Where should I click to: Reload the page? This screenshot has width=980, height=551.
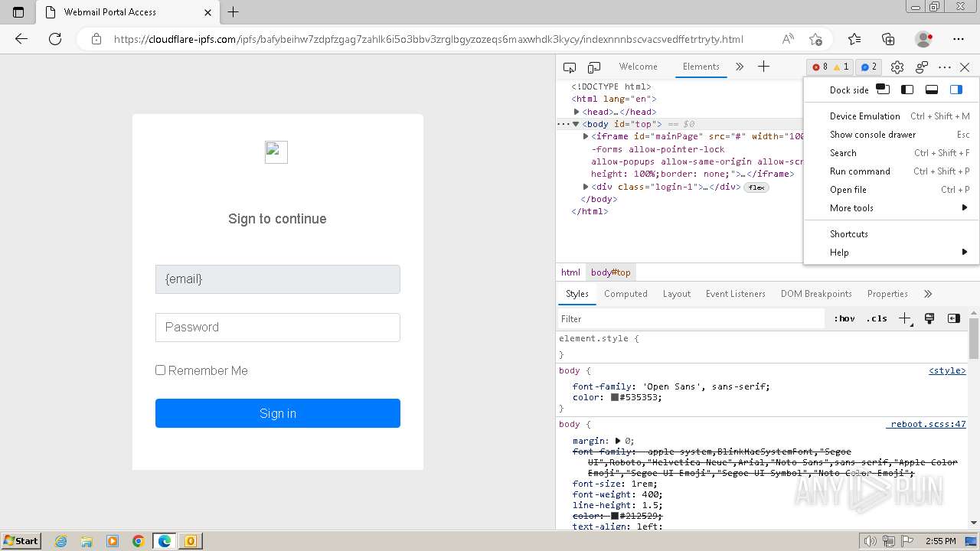55,39
